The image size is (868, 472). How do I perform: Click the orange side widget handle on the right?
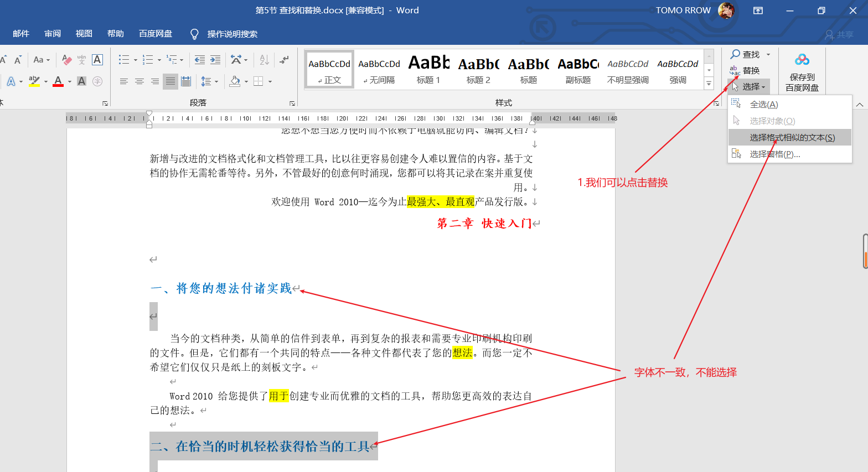[x=865, y=251]
